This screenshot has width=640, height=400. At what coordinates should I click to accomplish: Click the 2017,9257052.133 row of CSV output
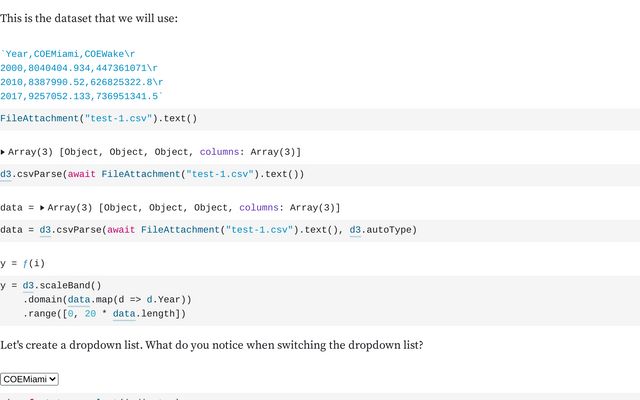point(81,96)
